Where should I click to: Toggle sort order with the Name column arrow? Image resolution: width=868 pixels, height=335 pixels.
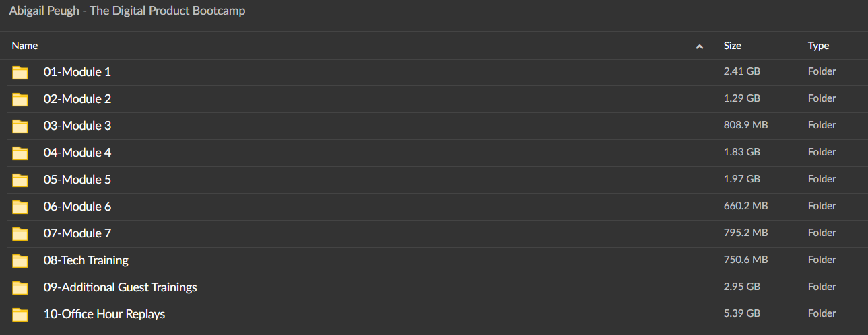click(700, 46)
